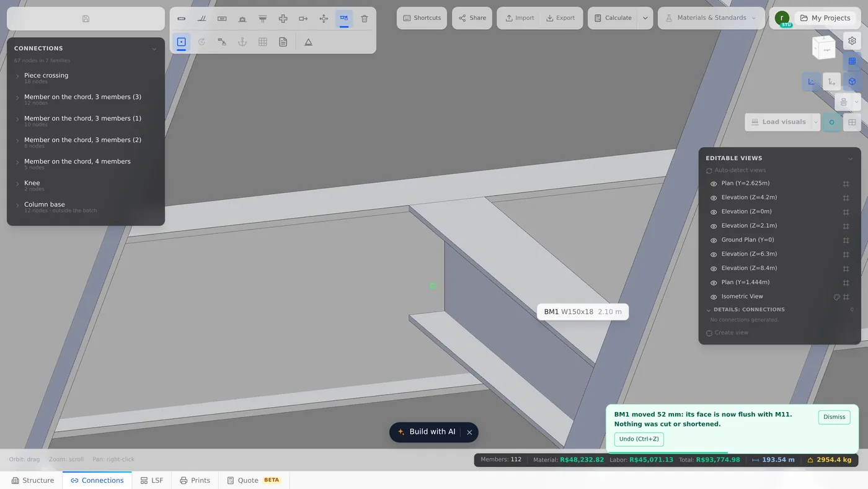Activate the square node-point selection tool
868x489 pixels.
tap(182, 42)
